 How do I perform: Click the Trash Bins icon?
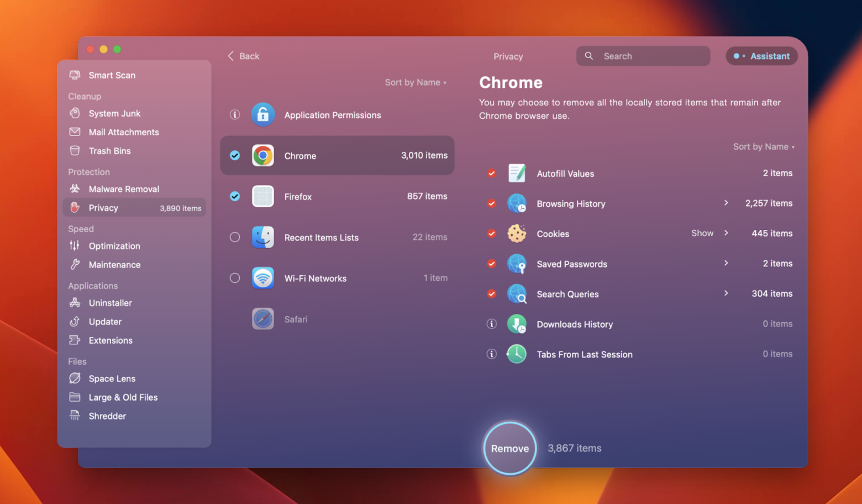[x=75, y=150]
